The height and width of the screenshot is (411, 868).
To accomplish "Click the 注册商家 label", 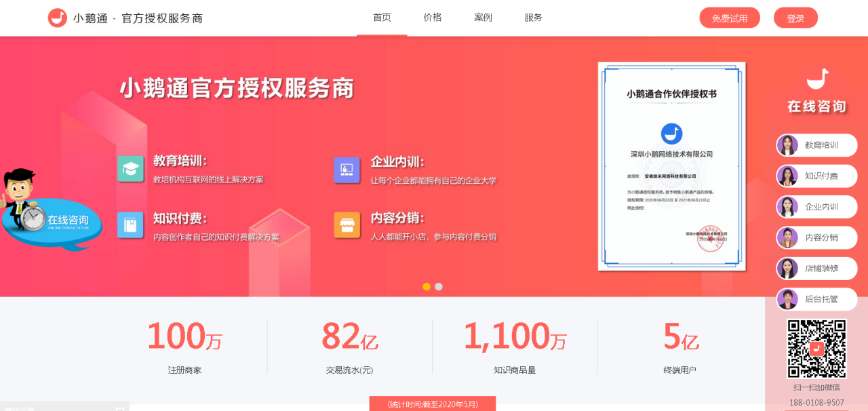I will pyautogui.click(x=184, y=370).
